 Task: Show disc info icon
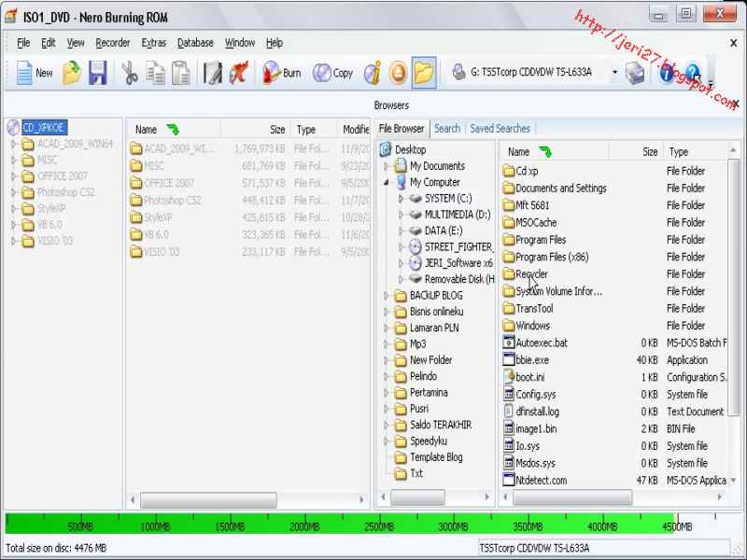[x=373, y=74]
